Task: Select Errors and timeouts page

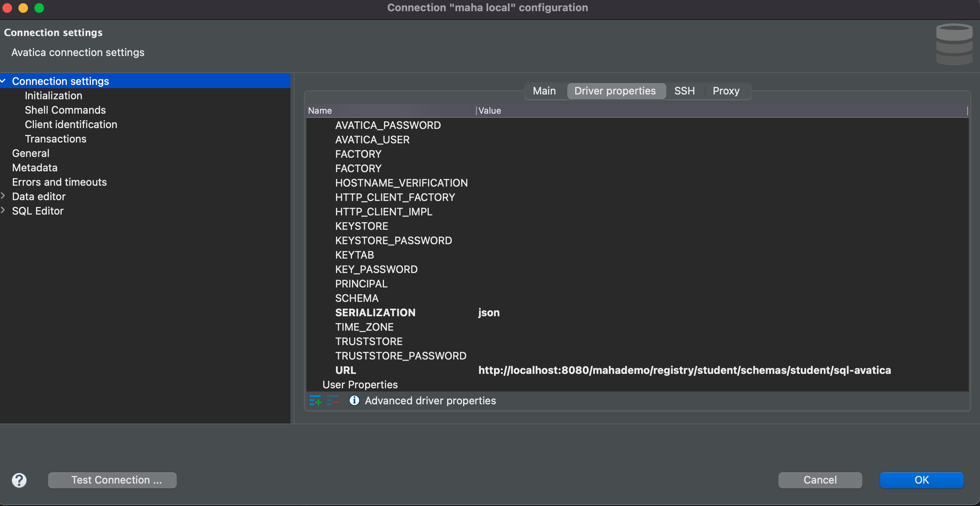Action: [x=60, y=182]
